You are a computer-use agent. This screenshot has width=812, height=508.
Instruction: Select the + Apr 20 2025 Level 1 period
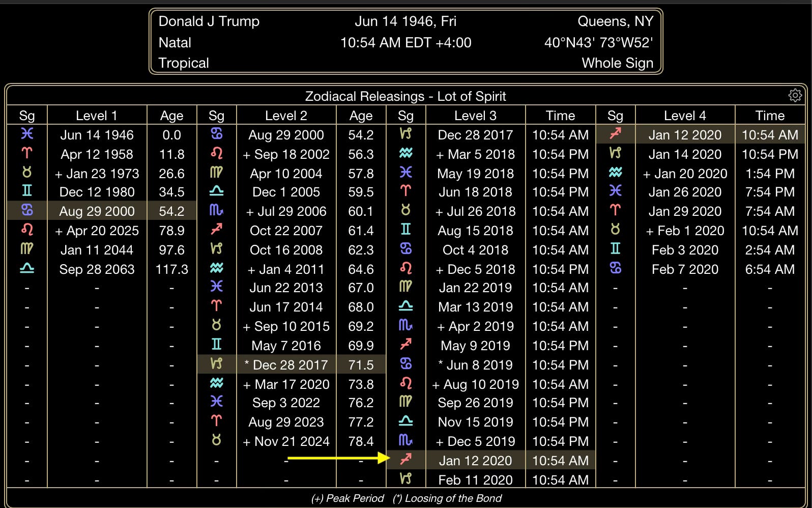coord(97,231)
